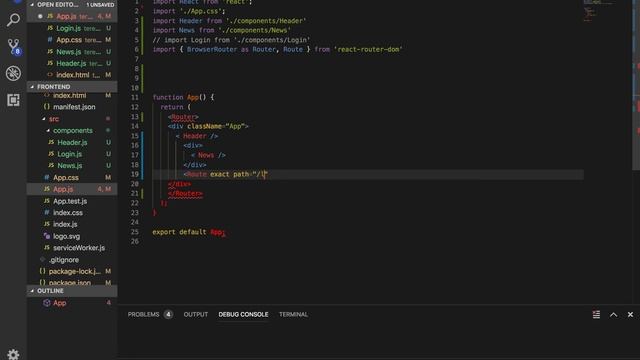Screen dimensions: 640x360
Task: Open App.css in src folder
Action: [72, 178]
